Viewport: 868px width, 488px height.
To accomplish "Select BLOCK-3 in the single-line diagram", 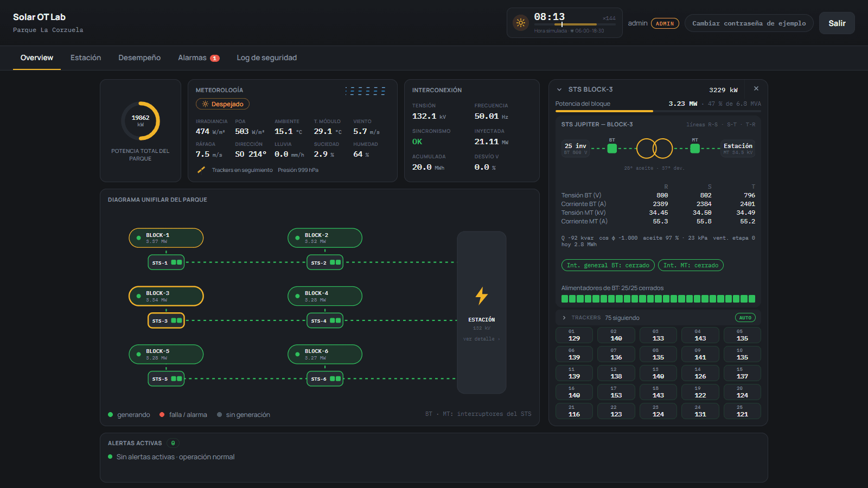I will pyautogui.click(x=166, y=296).
